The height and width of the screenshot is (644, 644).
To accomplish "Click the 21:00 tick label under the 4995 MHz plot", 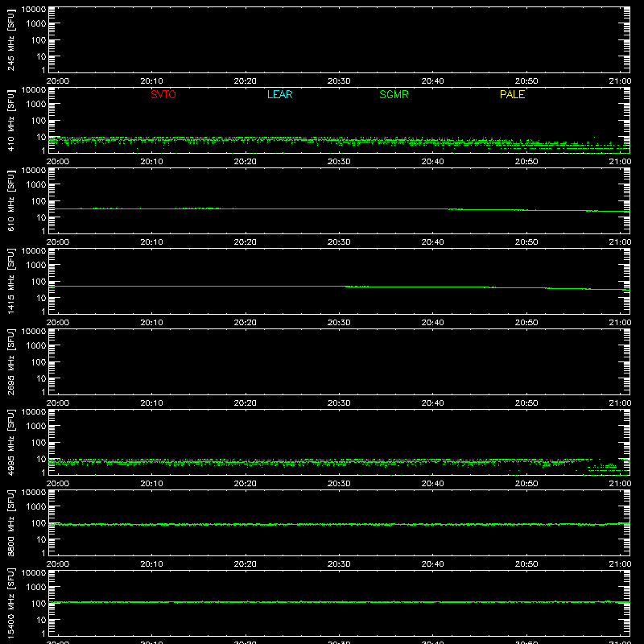I will (620, 484).
